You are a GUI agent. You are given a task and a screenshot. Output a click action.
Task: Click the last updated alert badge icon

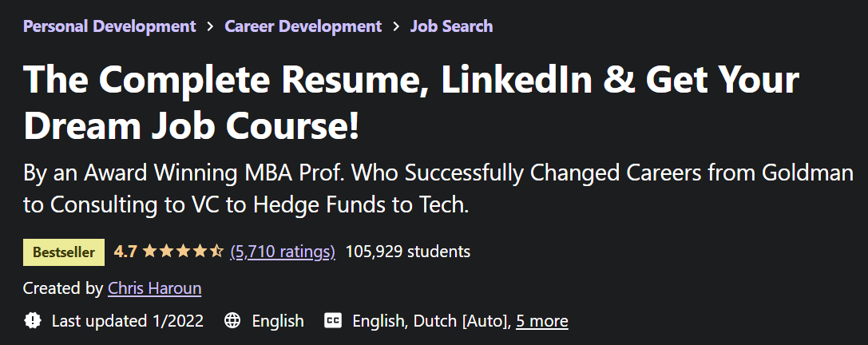33,320
